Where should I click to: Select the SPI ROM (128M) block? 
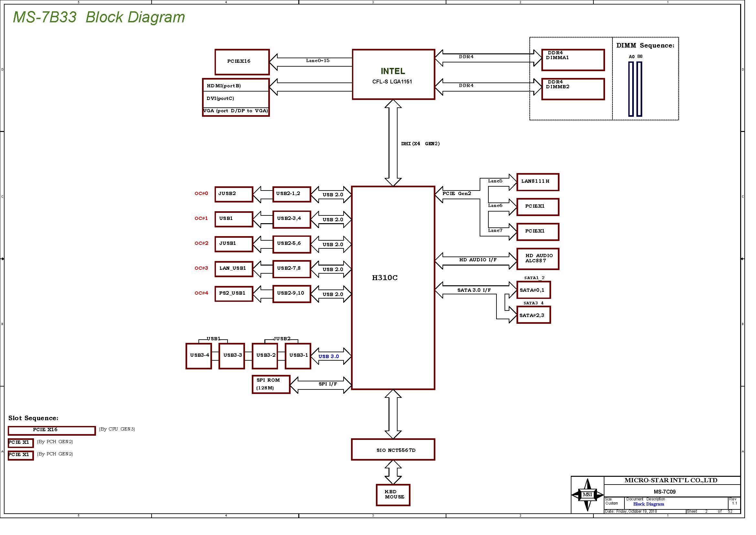tap(271, 384)
